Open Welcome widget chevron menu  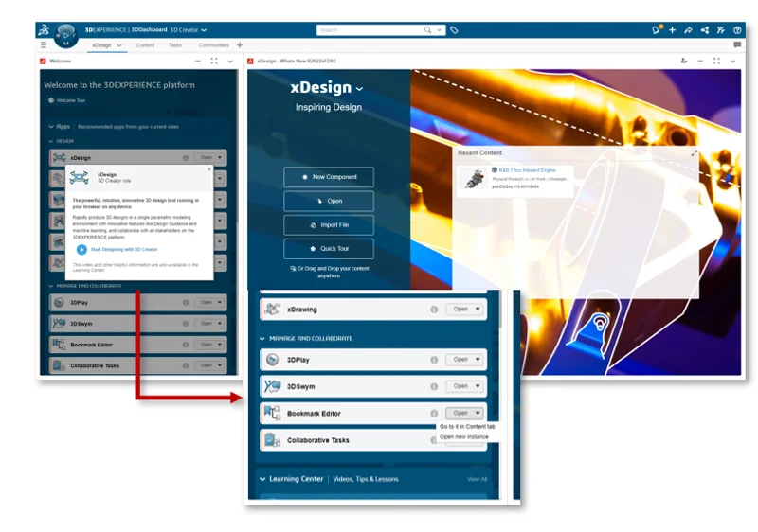230,61
